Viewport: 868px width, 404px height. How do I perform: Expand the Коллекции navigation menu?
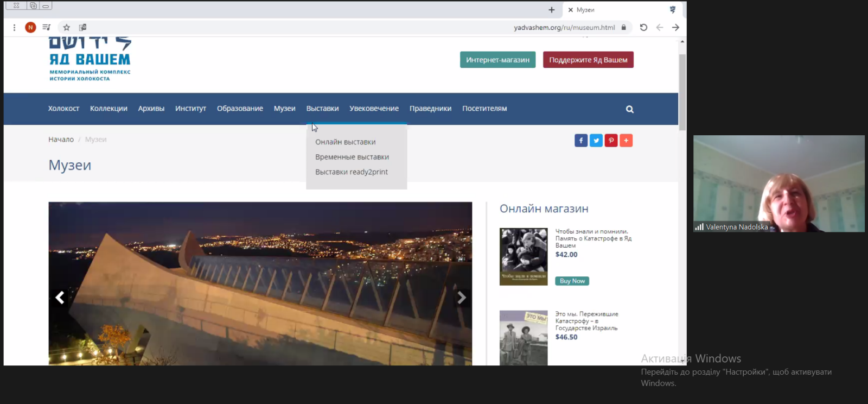[108, 109]
